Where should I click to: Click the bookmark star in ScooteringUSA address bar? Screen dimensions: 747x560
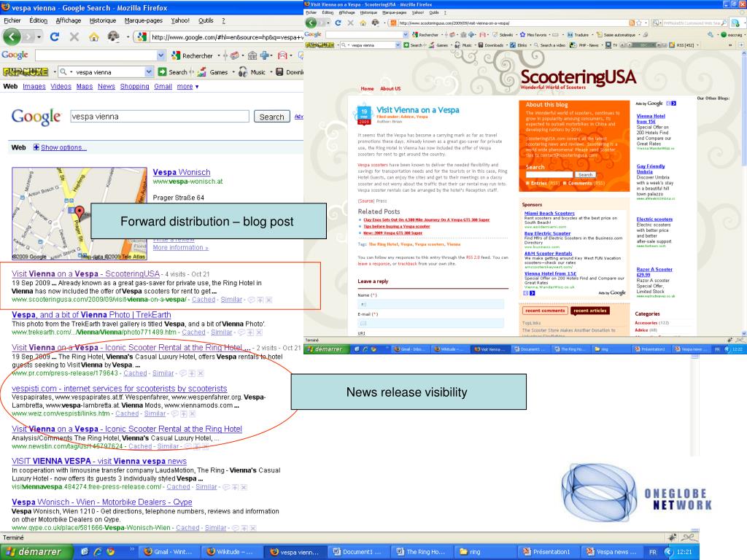[639, 23]
